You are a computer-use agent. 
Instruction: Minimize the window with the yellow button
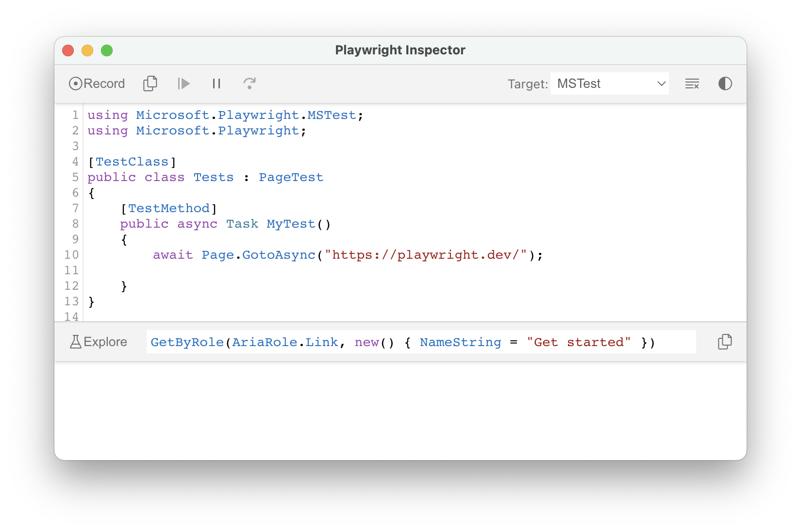pos(87,50)
